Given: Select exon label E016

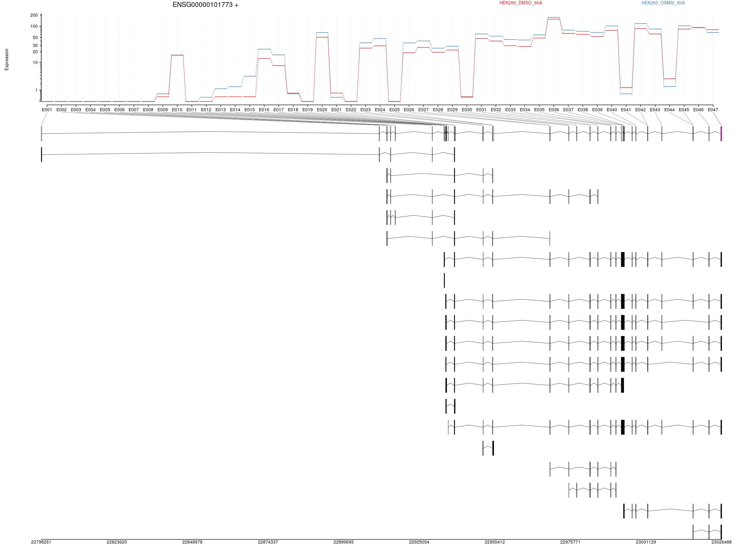Looking at the screenshot, I should [264, 110].
